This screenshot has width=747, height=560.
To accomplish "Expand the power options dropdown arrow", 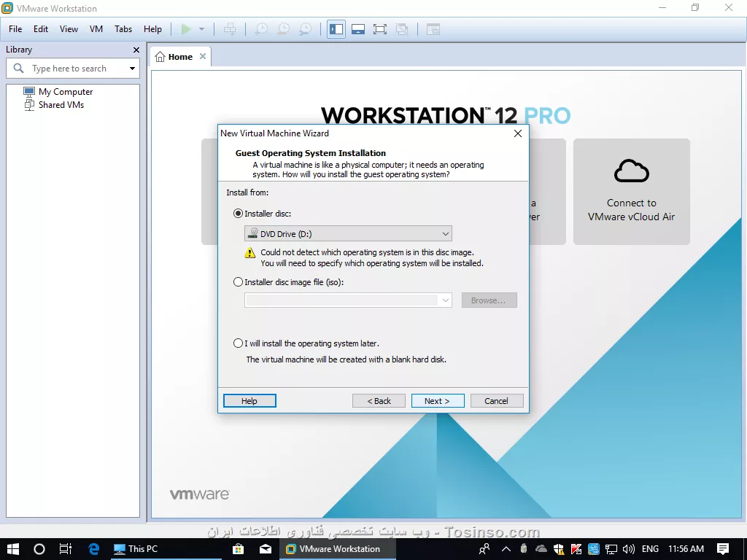I will click(x=201, y=29).
